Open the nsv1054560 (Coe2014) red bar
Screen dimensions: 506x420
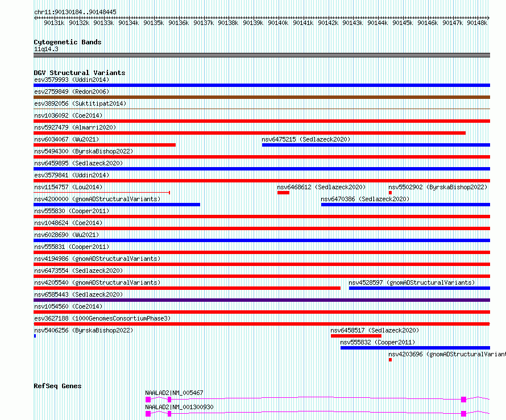coord(262,312)
